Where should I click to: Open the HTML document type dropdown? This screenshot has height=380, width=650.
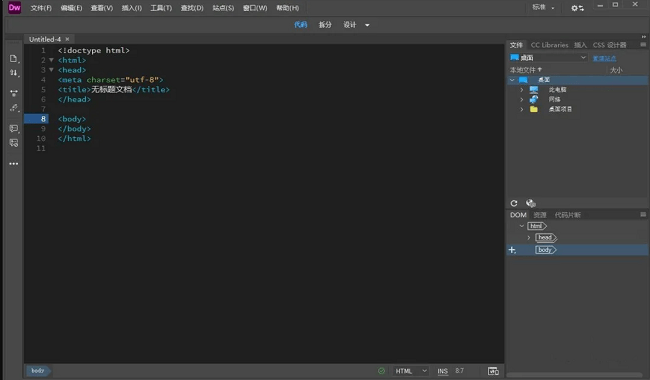point(410,371)
